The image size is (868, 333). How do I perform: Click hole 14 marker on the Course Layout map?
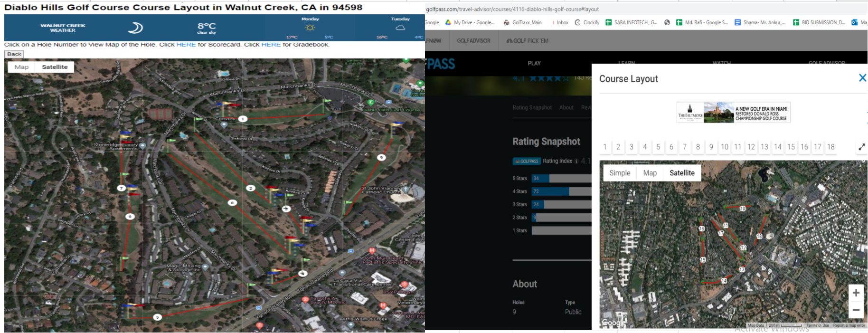(724, 281)
